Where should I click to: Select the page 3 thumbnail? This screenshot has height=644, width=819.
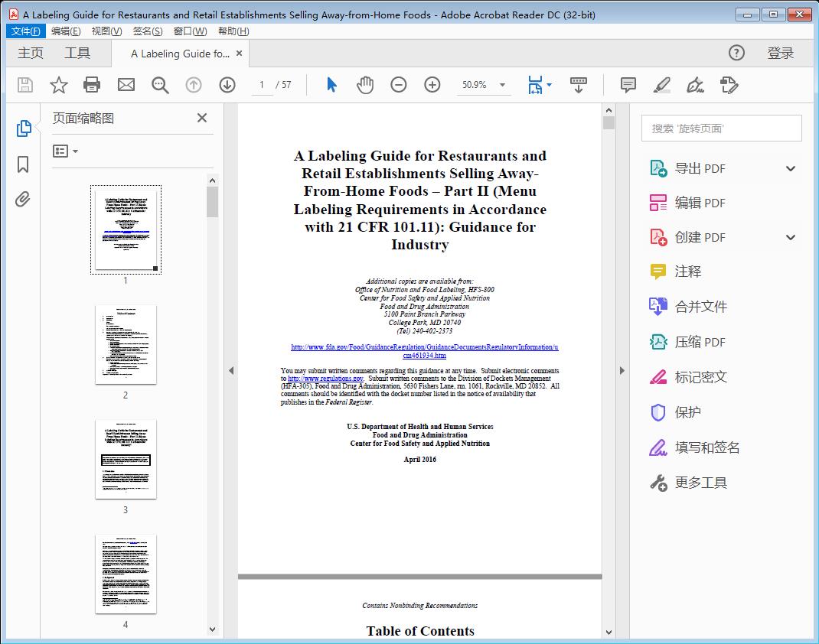coord(126,459)
